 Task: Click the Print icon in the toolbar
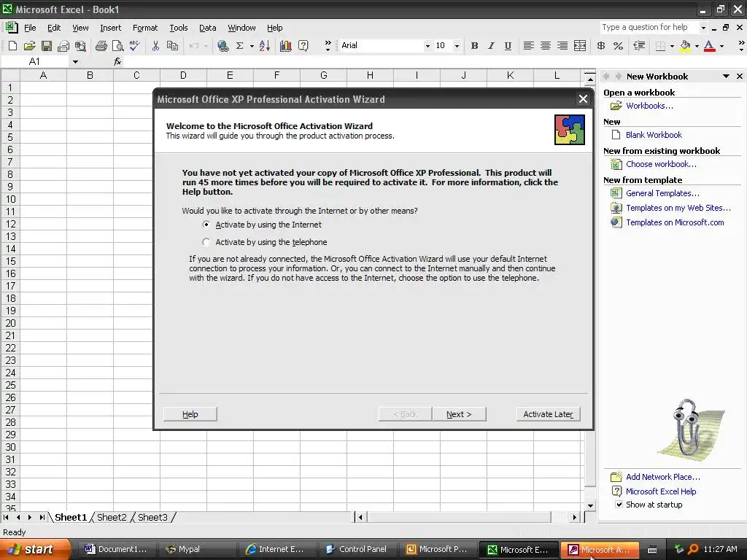[101, 46]
